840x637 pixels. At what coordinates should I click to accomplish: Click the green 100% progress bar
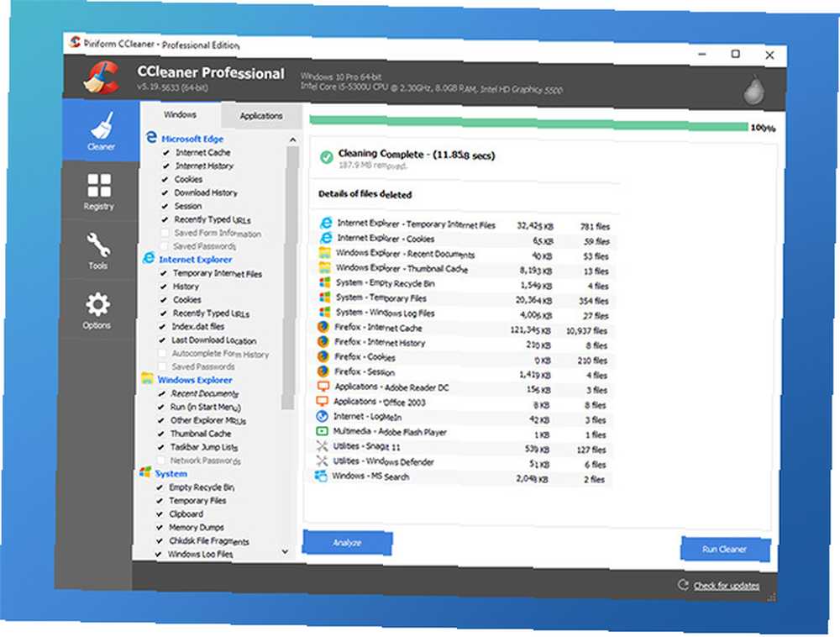point(528,124)
